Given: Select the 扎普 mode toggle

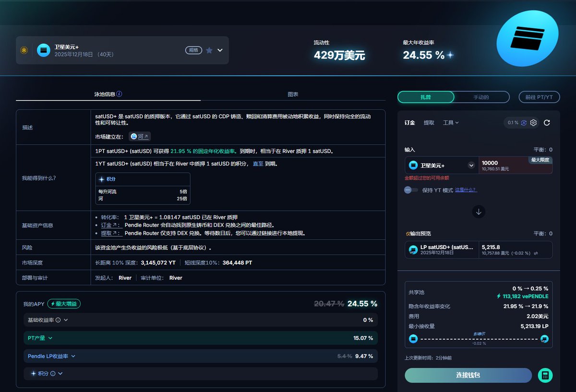Looking at the screenshot, I should 426,97.
